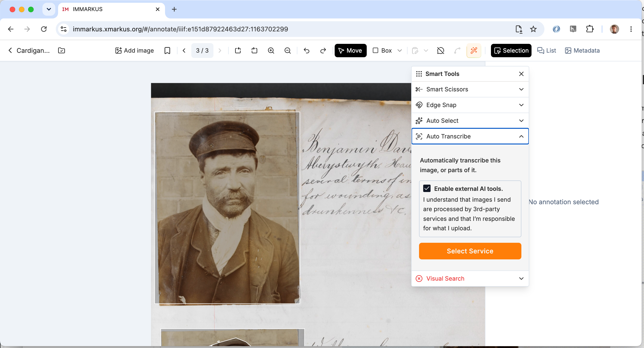Click the browser forward button
644x348 pixels.
tap(27, 29)
